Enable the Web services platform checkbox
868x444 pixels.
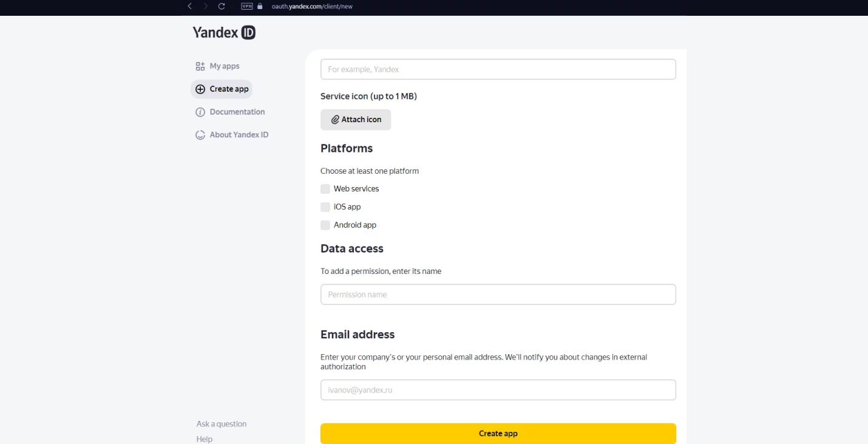pos(325,189)
